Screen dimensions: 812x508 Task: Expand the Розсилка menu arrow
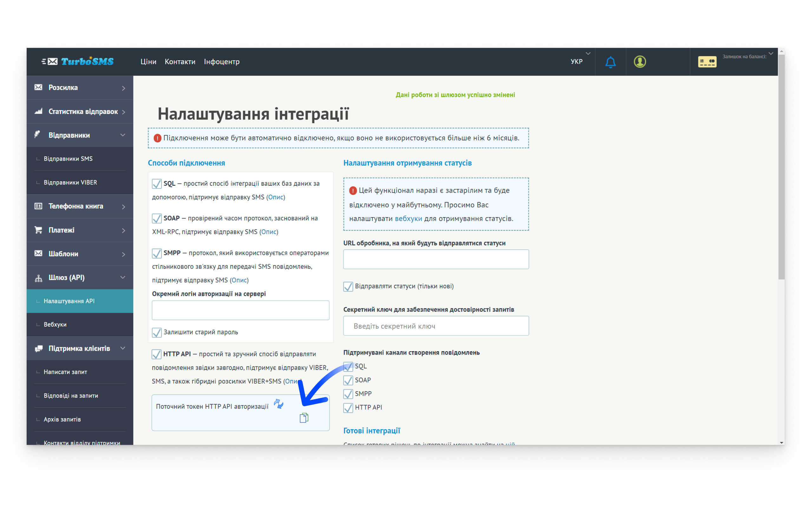[x=123, y=88]
